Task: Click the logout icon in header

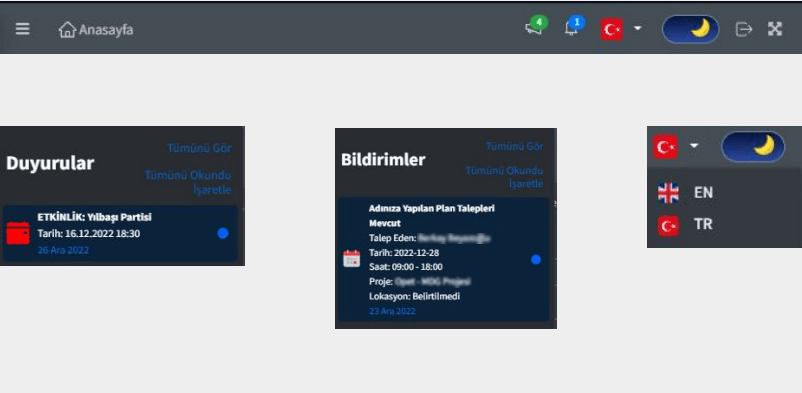Action: (x=743, y=30)
